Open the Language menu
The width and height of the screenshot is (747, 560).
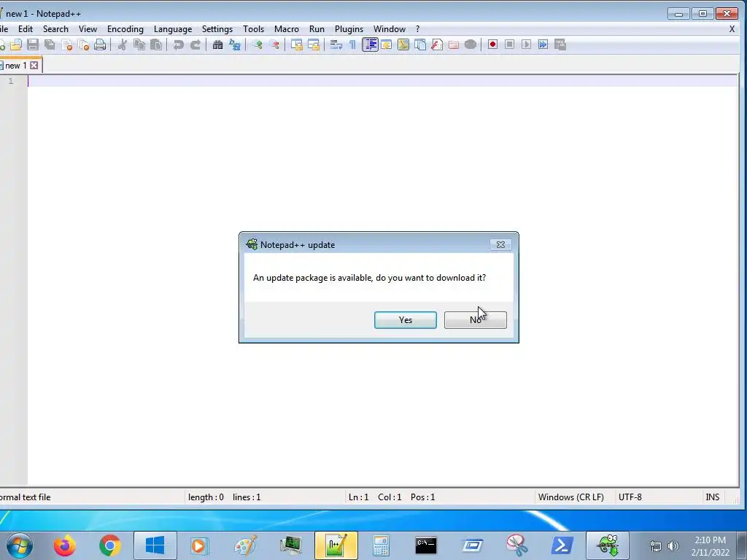173,29
